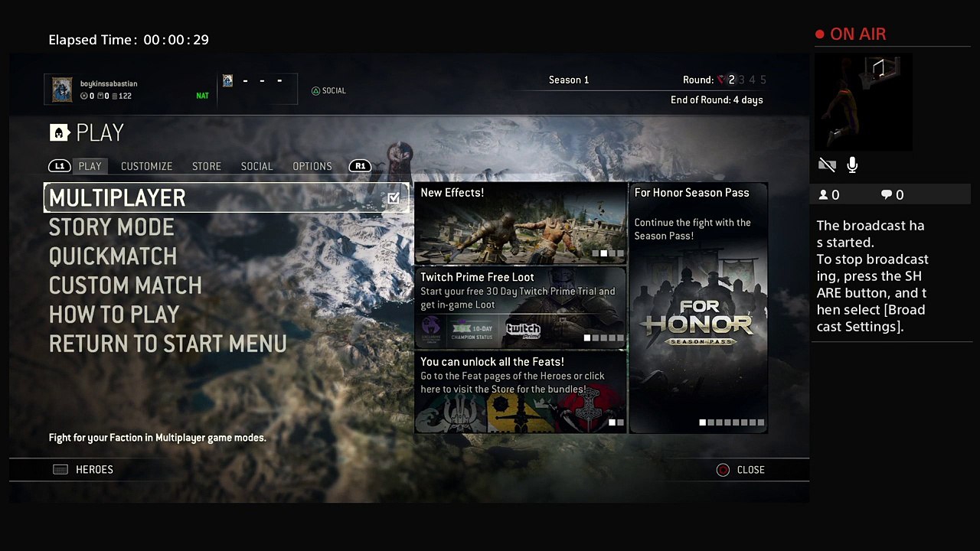Image resolution: width=980 pixels, height=551 pixels.
Task: Open the New Effects! news tile
Action: coord(521,223)
